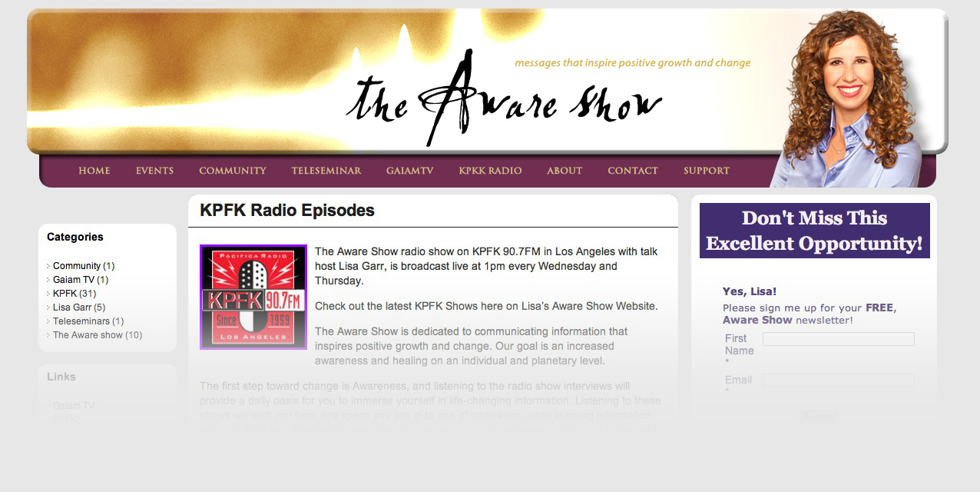
Task: Select TELESEMINAR in the navigation bar
Action: [x=326, y=171]
